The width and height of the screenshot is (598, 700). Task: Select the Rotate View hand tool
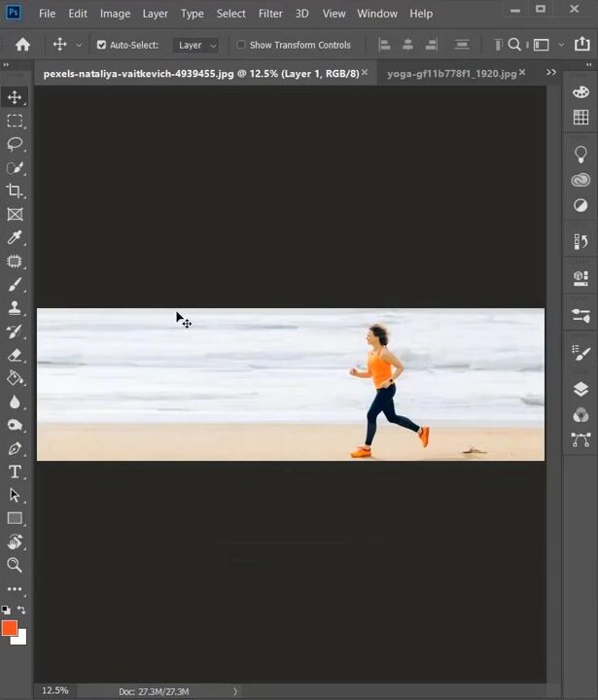15,542
